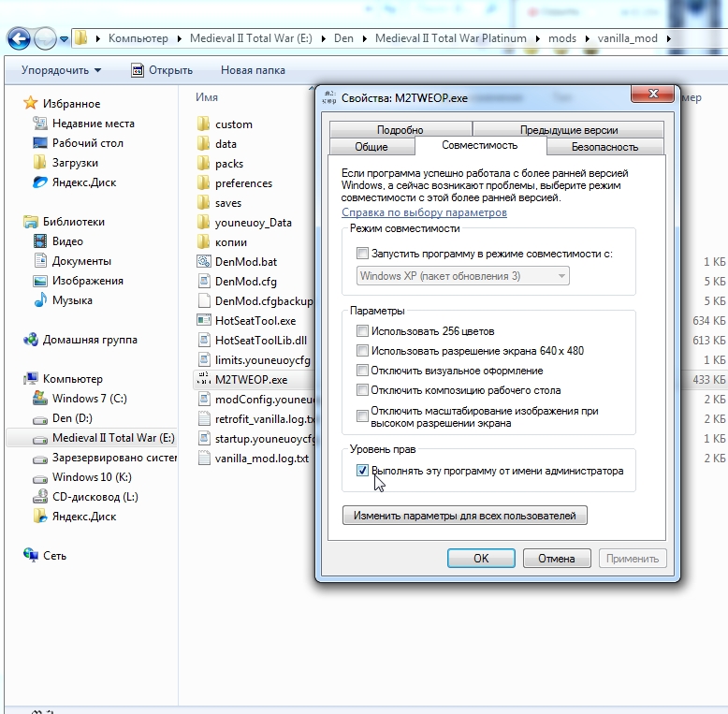Select the копии folder
This screenshot has width=728, height=714.
pyautogui.click(x=222, y=242)
